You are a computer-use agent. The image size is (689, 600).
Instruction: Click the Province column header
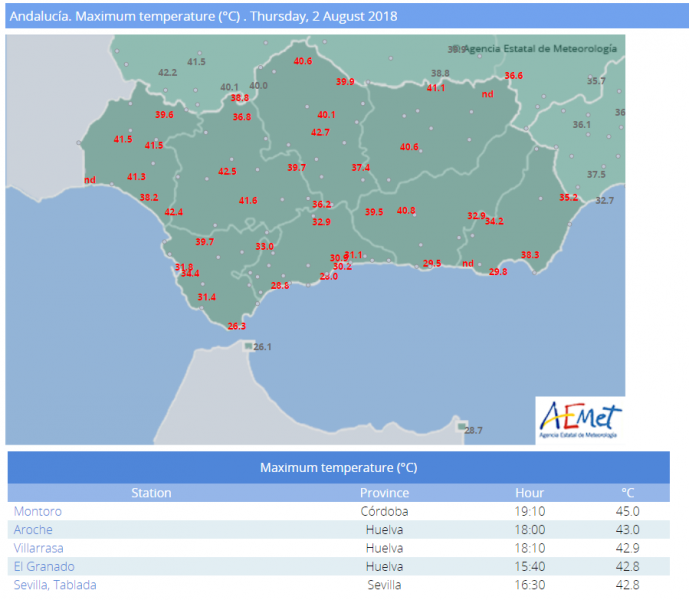click(384, 493)
